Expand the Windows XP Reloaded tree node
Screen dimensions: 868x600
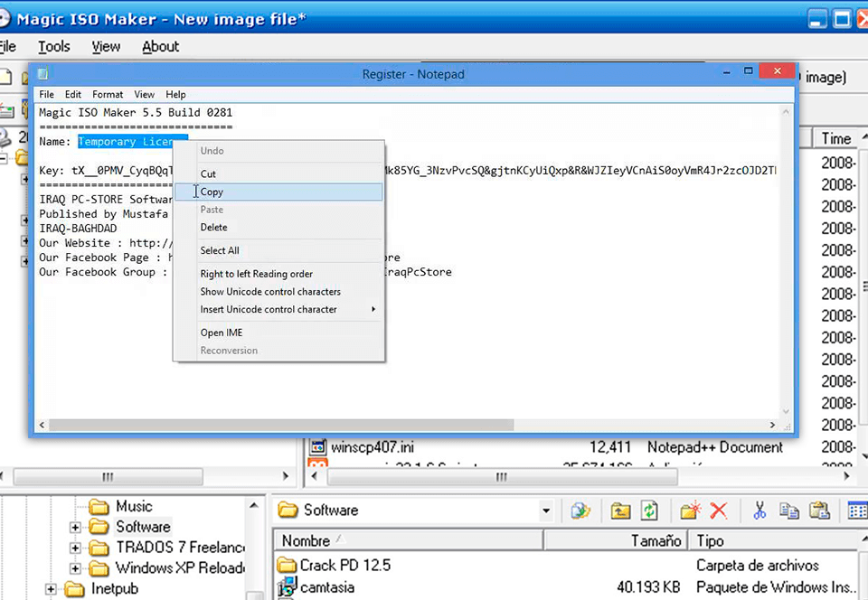[x=75, y=568]
